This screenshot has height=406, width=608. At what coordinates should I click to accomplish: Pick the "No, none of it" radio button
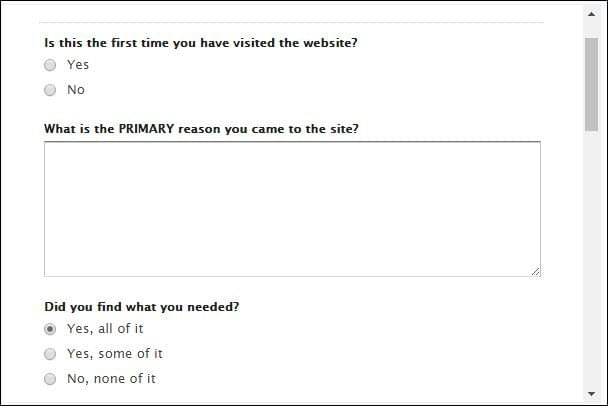50,379
